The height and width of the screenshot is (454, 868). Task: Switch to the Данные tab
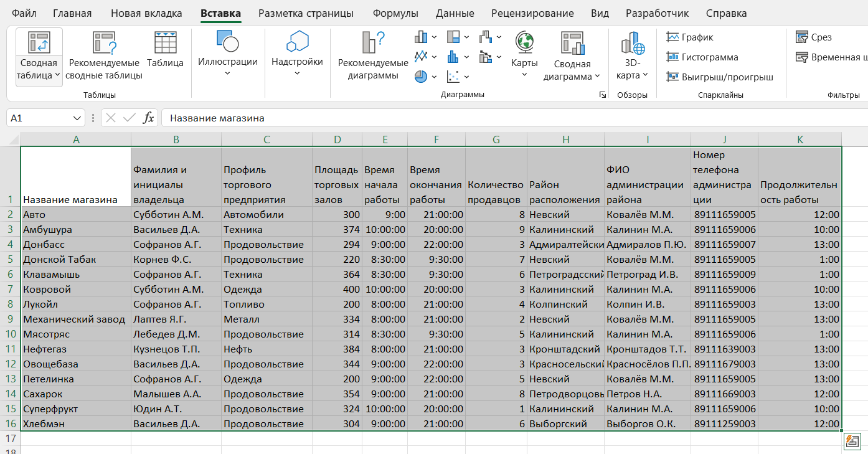pyautogui.click(x=455, y=13)
